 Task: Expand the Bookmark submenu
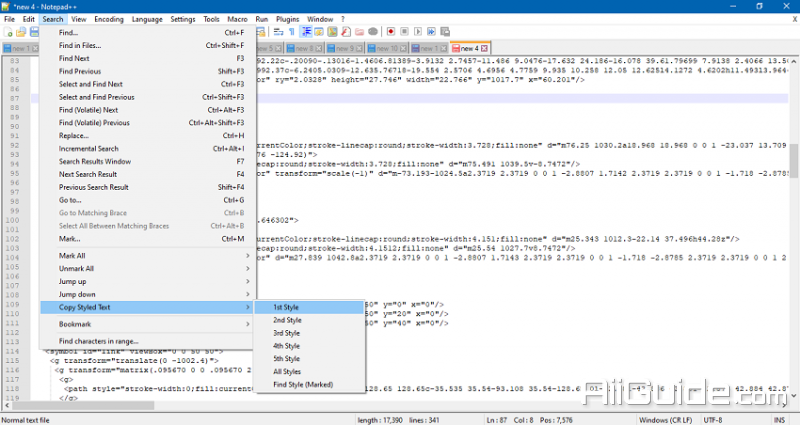point(147,324)
